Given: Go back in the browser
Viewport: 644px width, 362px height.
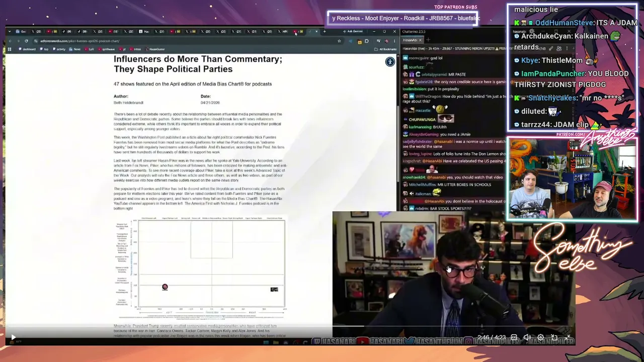Looking at the screenshot, I should [x=10, y=41].
